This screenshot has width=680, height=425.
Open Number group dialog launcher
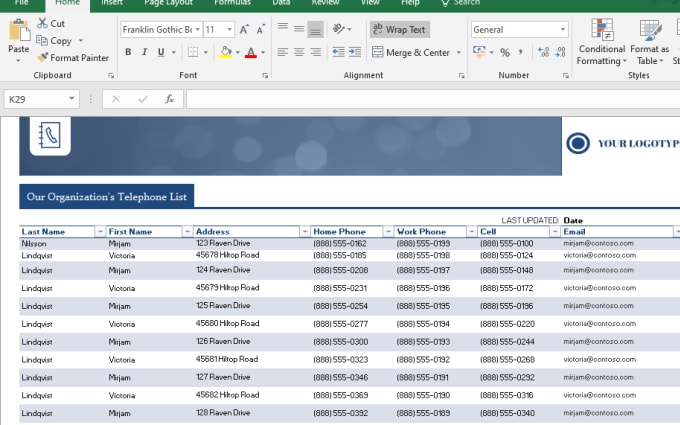(x=566, y=75)
